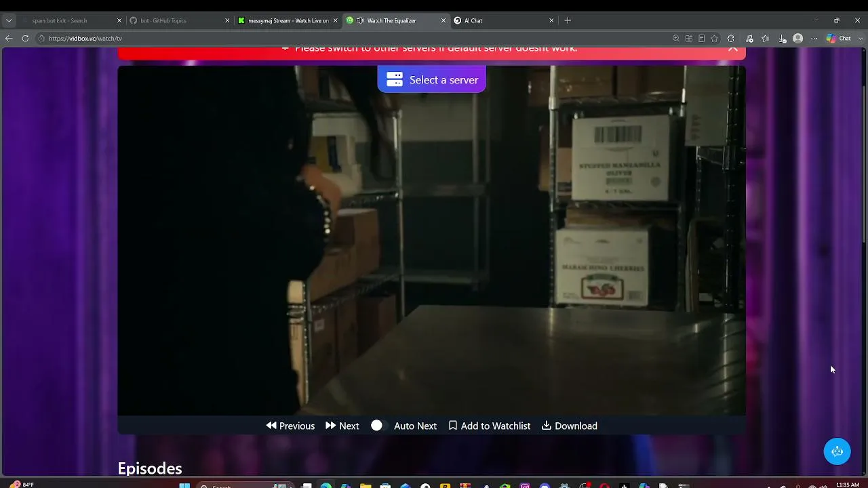
Task: Switch to the bot GitHub Topics tab
Action: (180, 20)
